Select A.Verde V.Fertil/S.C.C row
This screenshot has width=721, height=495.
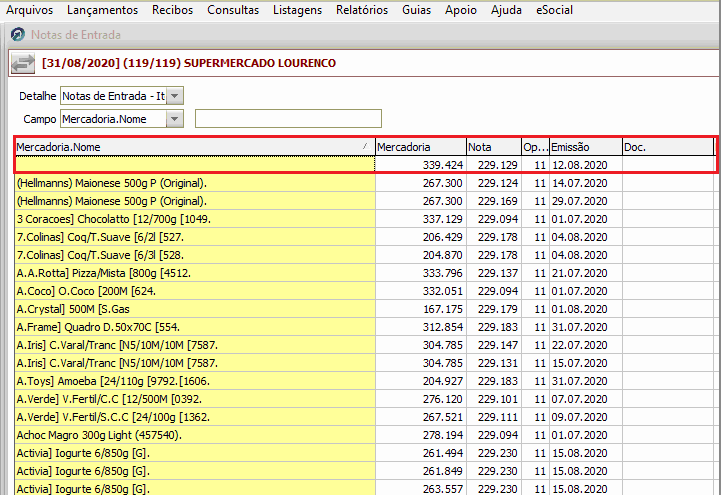364,417
